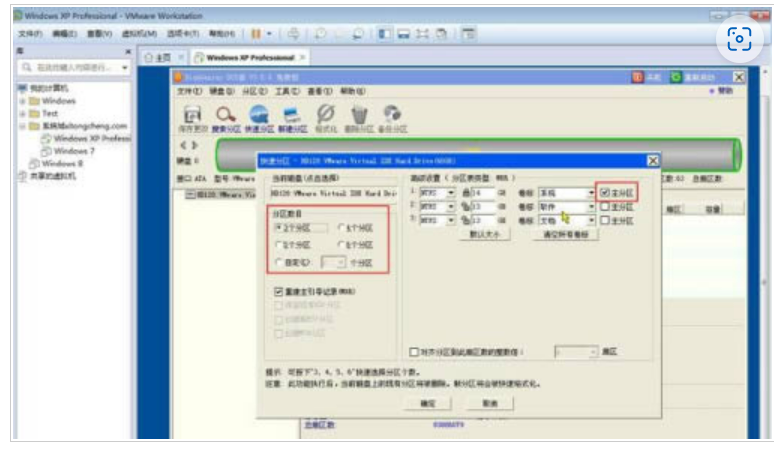Open the volume label dropdown showing 软件
Viewport: 774px width, 453px height.
pyautogui.click(x=591, y=206)
